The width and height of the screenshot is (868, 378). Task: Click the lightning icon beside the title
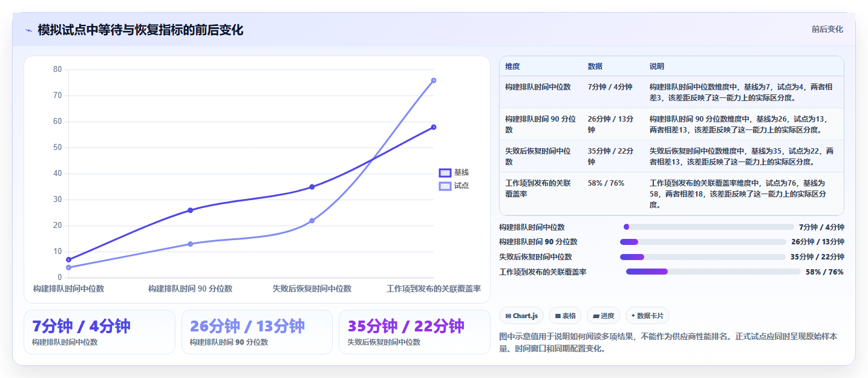[x=28, y=30]
